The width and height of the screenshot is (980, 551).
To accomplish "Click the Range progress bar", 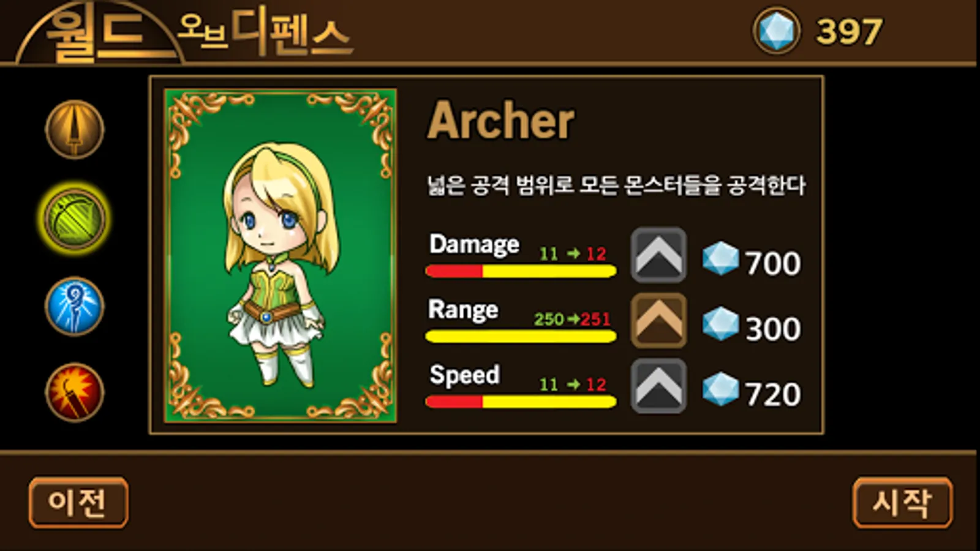I will pos(521,336).
